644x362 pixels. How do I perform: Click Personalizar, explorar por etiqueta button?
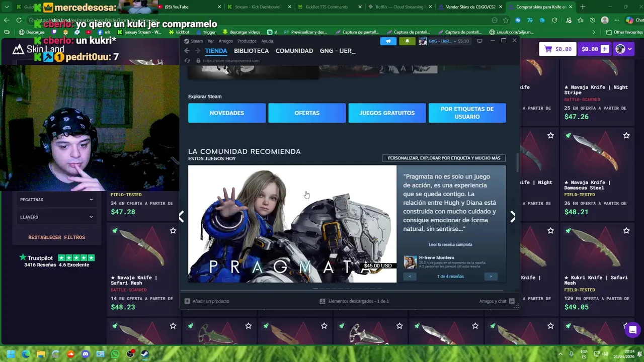[x=444, y=158]
